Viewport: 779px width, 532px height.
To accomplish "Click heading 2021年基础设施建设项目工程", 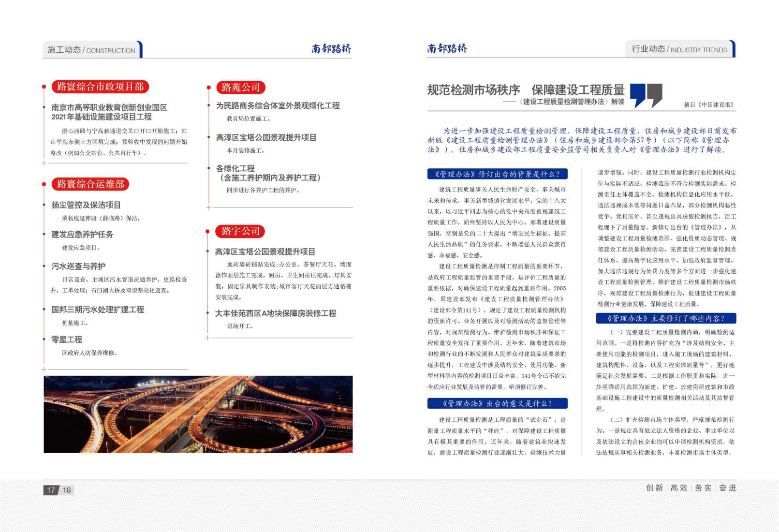I will pyautogui.click(x=102, y=117).
